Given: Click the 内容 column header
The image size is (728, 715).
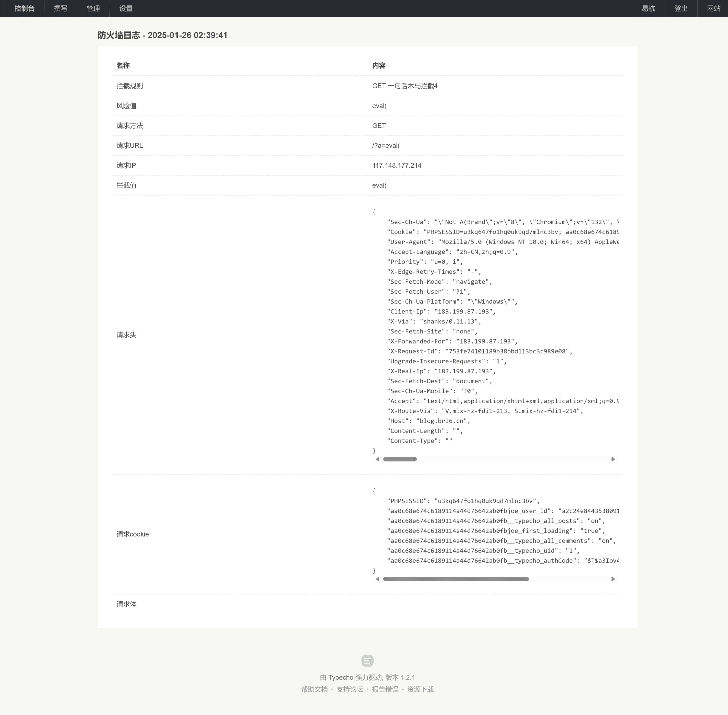Looking at the screenshot, I should point(379,66).
